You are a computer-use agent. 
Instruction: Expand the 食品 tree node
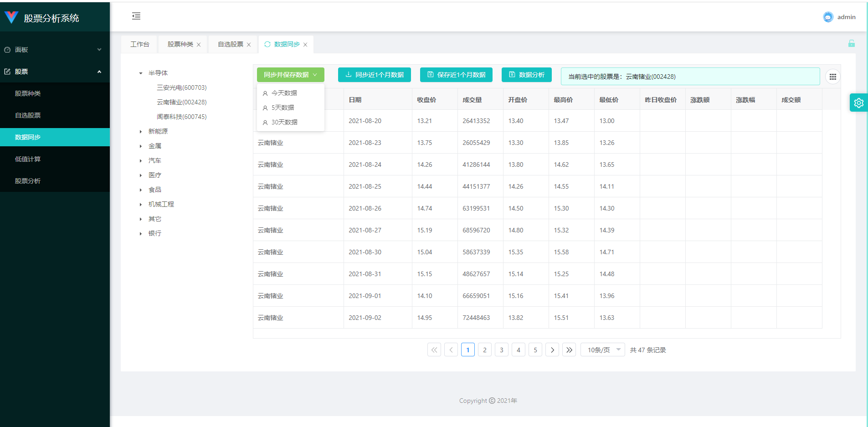click(x=141, y=190)
